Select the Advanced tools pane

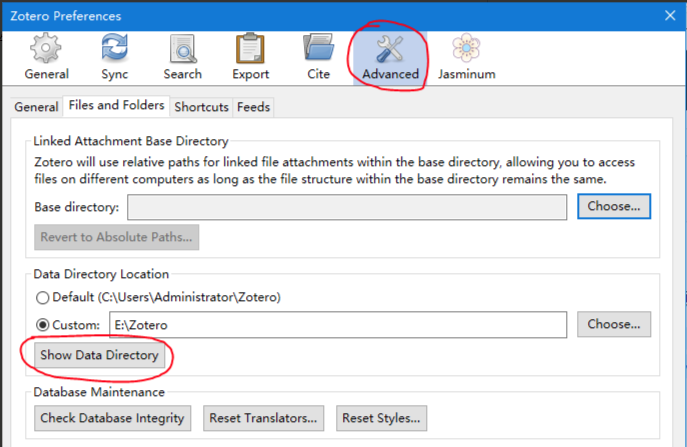click(x=390, y=57)
